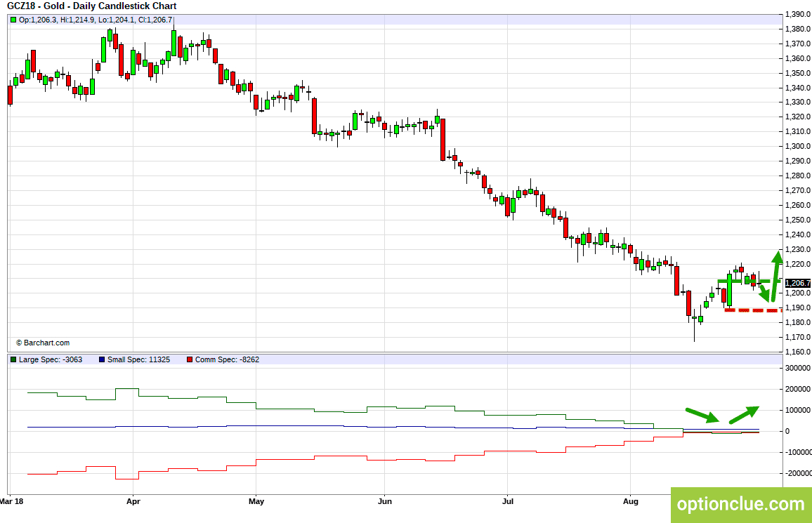The width and height of the screenshot is (812, 523).
Task: Click the 1,350.0 price axis label
Action: pos(798,74)
